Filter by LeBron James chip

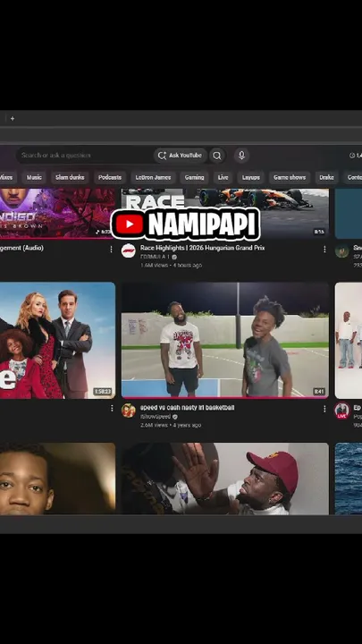(153, 177)
